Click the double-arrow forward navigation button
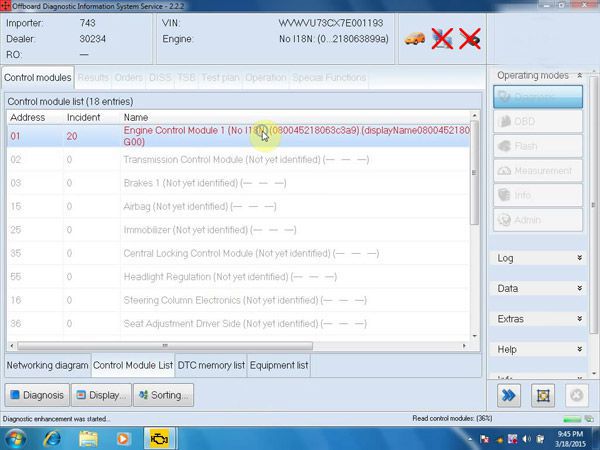 (509, 395)
